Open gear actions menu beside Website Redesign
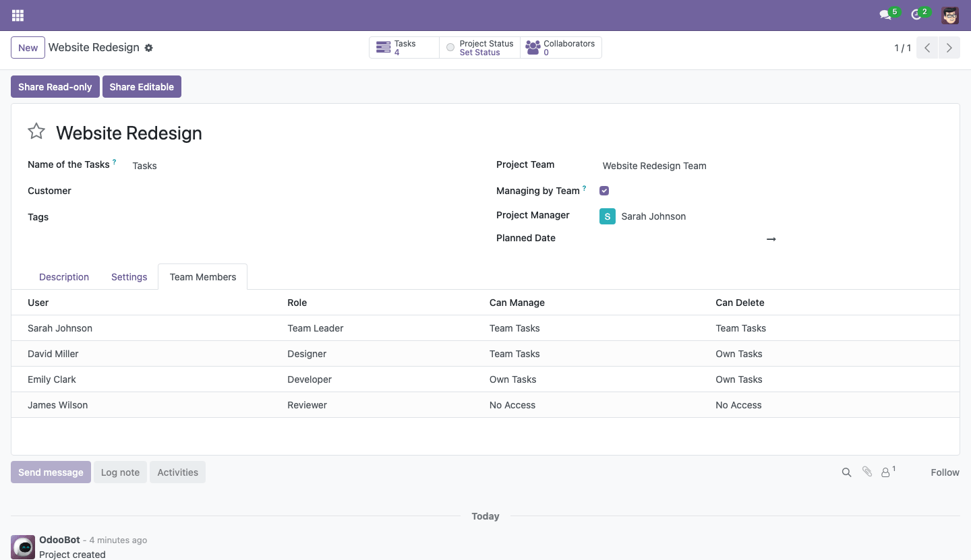Viewport: 971px width, 560px height. point(149,48)
